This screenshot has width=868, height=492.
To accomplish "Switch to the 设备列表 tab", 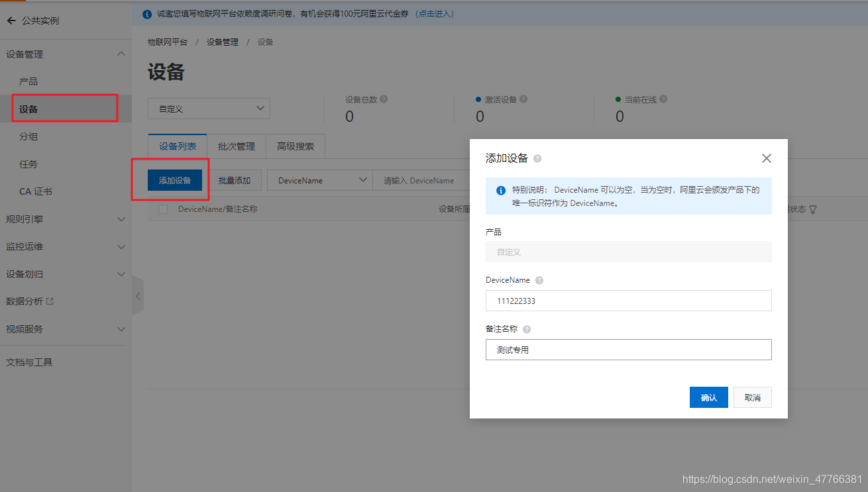I will pyautogui.click(x=178, y=146).
